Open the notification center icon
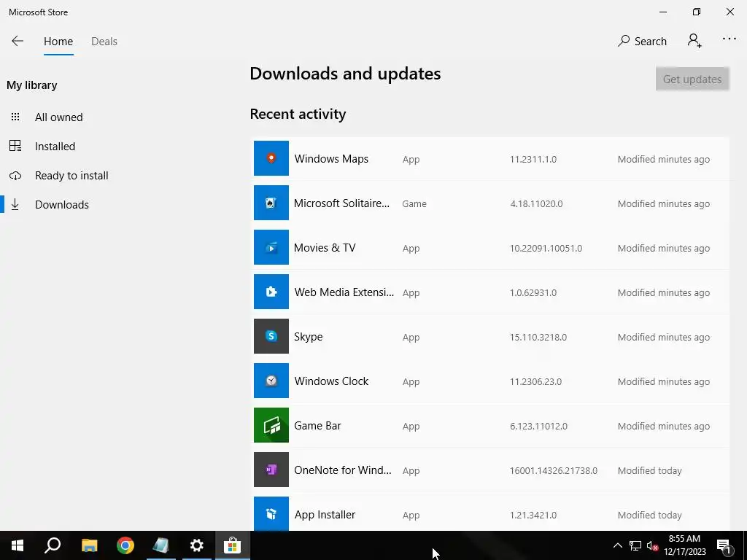Viewport: 747px width, 560px height. pos(724,546)
